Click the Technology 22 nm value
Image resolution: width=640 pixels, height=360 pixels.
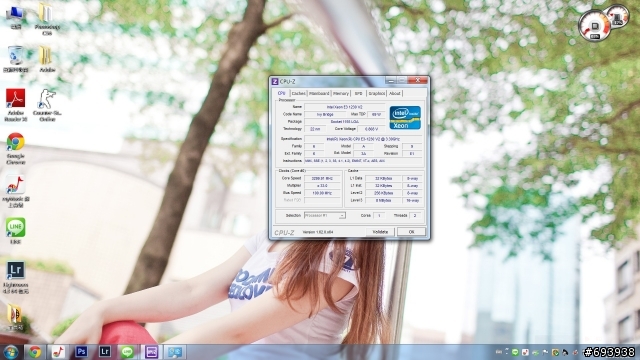coord(315,129)
